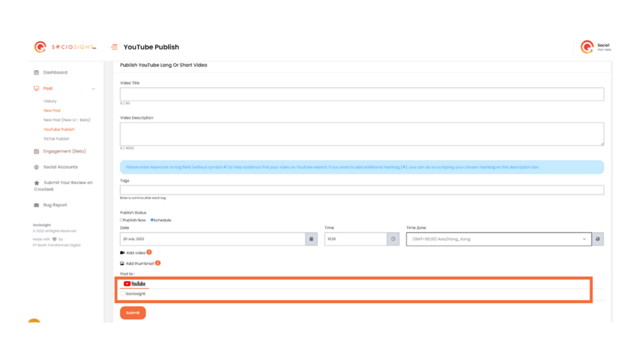Open the Time Zone dropdown
Screen dimensions: 644x362
point(499,239)
